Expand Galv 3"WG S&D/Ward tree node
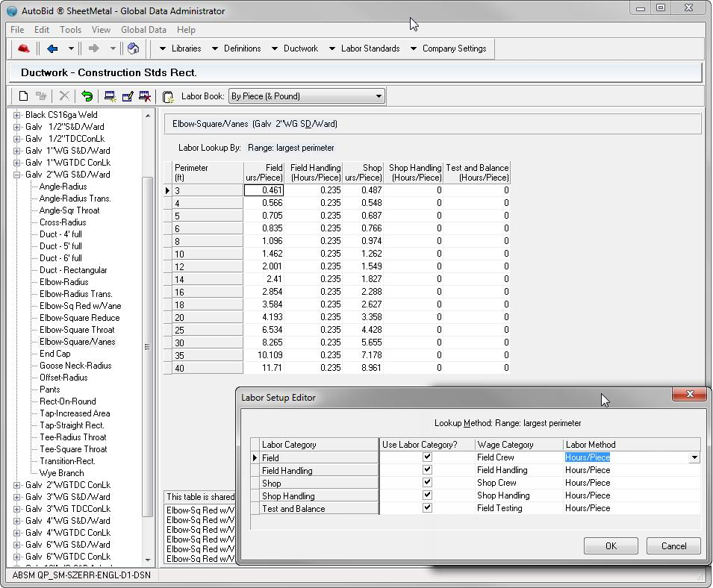 (17, 497)
